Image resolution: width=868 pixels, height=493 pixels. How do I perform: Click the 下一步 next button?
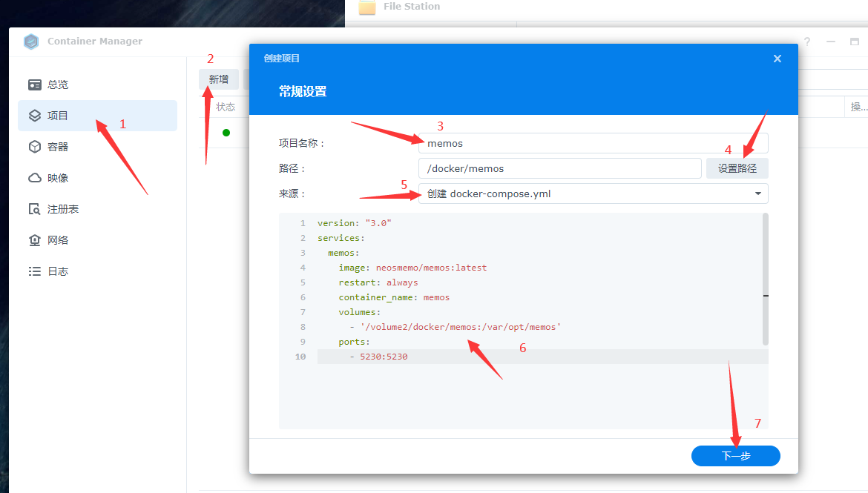click(736, 456)
